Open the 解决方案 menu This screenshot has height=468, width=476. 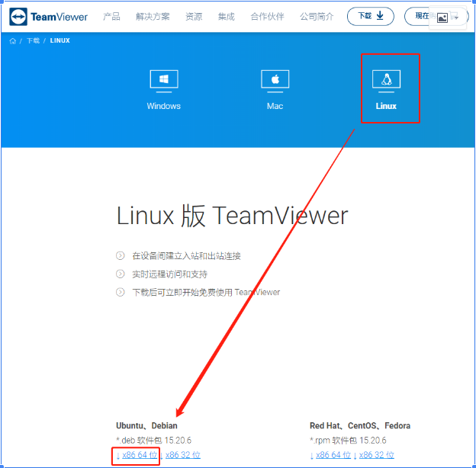(153, 16)
